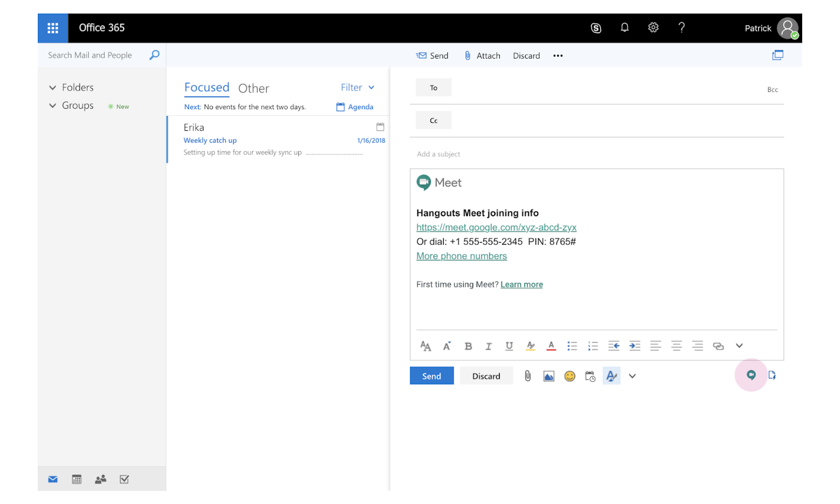
Task: Show the Bcc field
Action: (772, 90)
